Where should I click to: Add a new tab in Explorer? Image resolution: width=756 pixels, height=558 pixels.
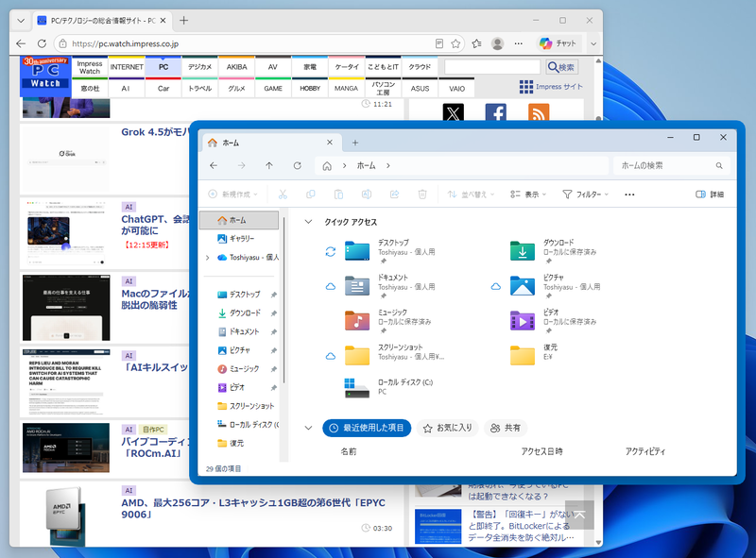click(x=355, y=143)
